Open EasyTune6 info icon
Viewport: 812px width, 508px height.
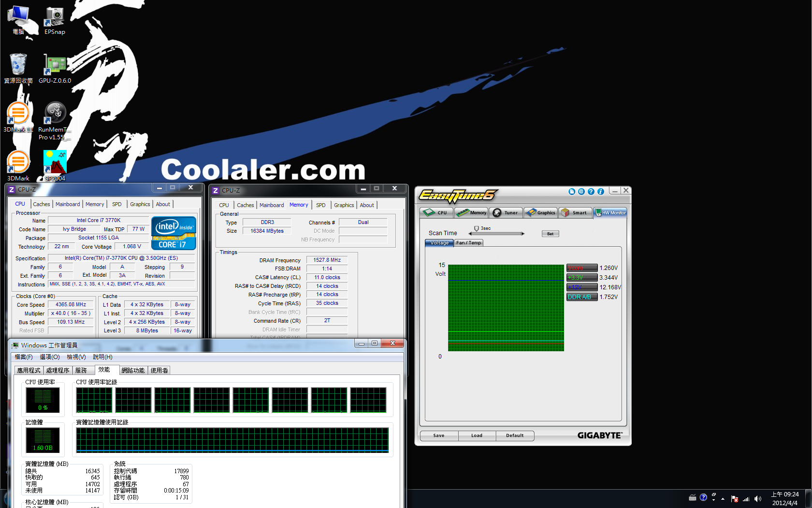(601, 192)
